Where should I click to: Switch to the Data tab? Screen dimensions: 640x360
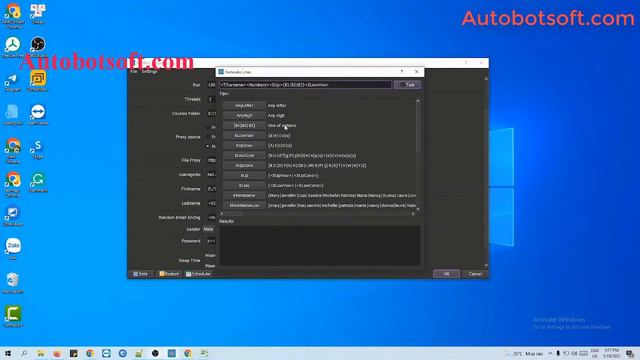(140, 274)
